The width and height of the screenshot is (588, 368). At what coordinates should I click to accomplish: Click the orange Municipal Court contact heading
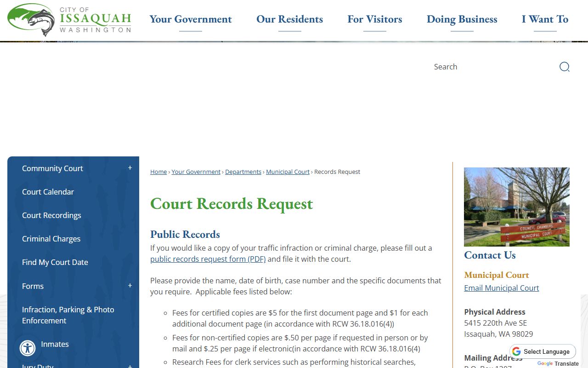point(497,275)
